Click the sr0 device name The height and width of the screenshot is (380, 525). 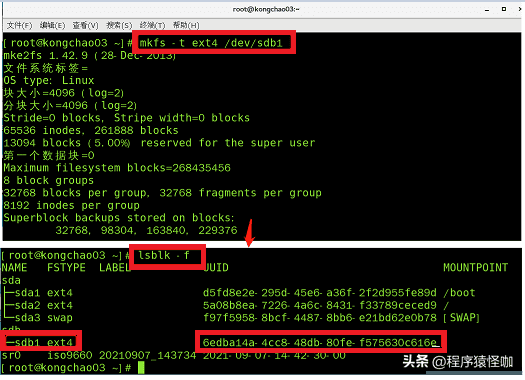tap(11, 355)
